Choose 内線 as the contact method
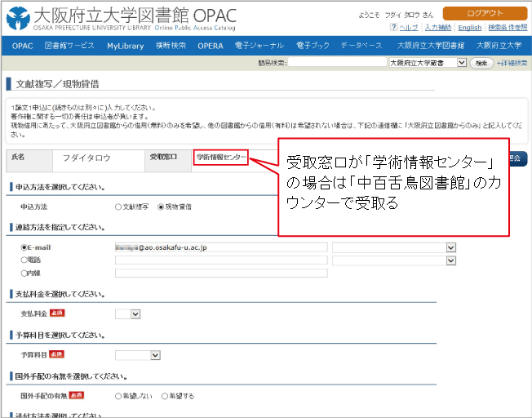This screenshot has height=418, width=532. [24, 273]
